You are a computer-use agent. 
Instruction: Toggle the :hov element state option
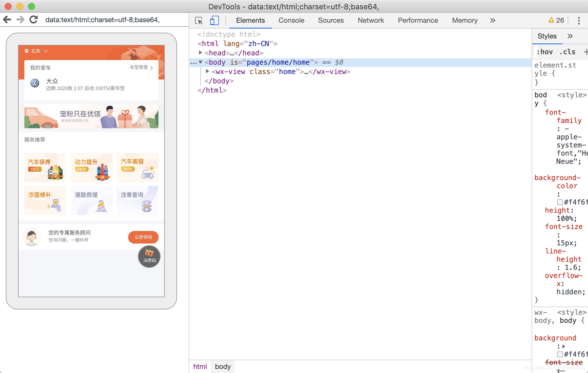click(x=545, y=52)
